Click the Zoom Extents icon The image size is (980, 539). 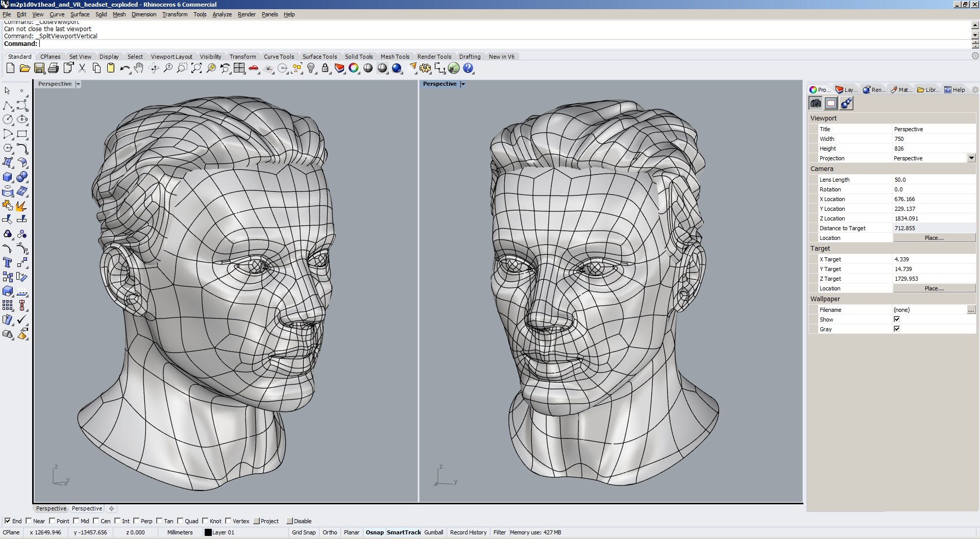197,68
